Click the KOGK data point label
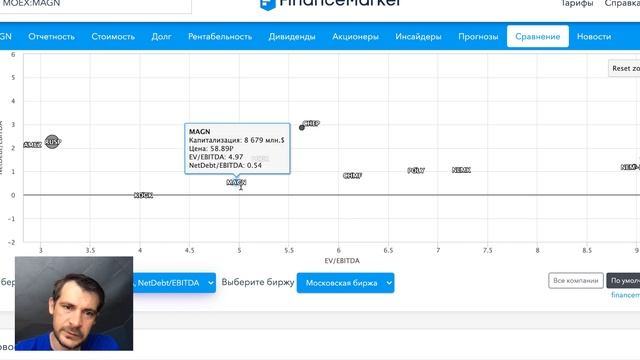 143,196
